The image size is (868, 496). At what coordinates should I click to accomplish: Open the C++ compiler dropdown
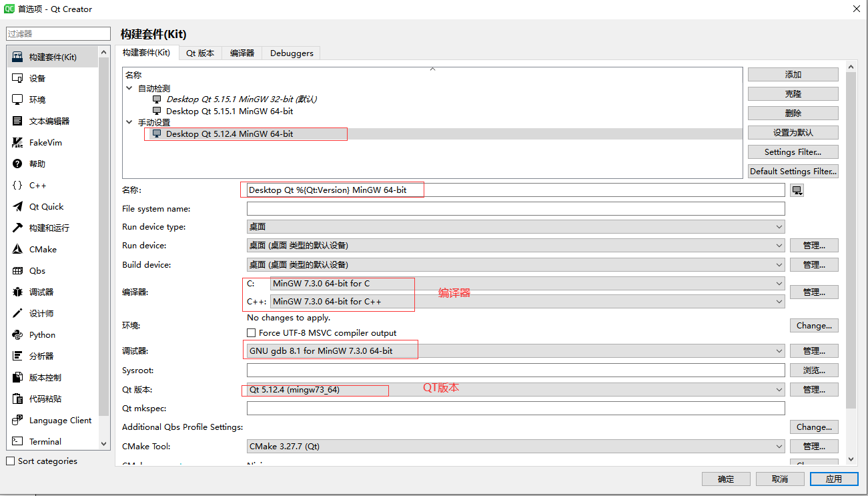pos(528,302)
